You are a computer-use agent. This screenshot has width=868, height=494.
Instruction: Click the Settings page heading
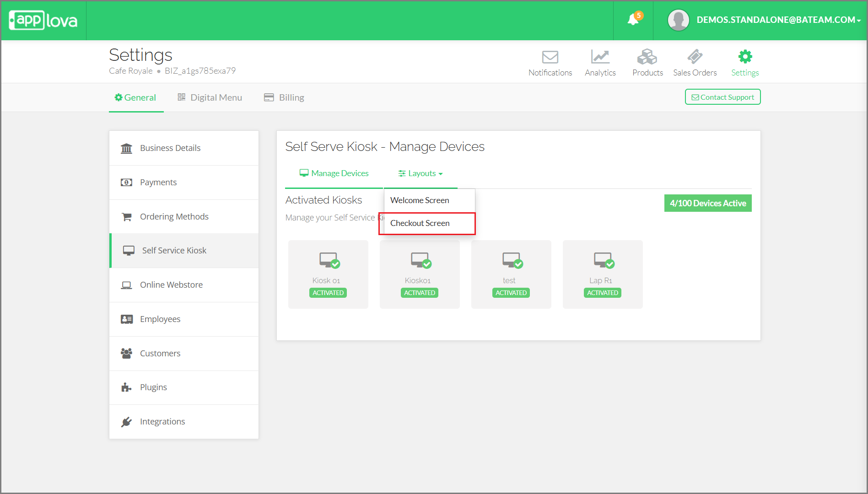tap(140, 55)
